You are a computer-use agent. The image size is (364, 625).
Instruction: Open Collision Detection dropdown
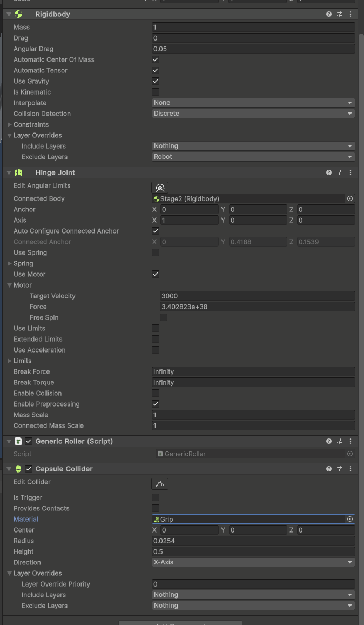tap(253, 114)
